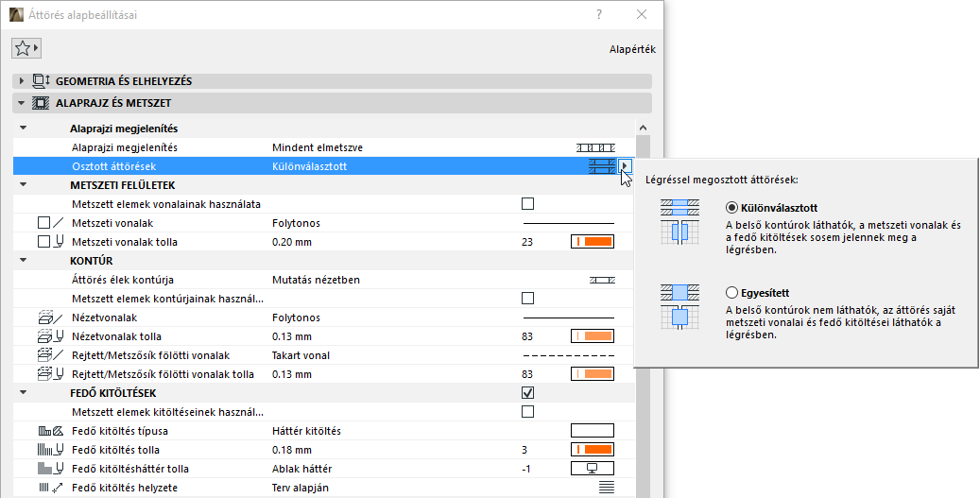Select the Egyesített radio option

point(731,293)
